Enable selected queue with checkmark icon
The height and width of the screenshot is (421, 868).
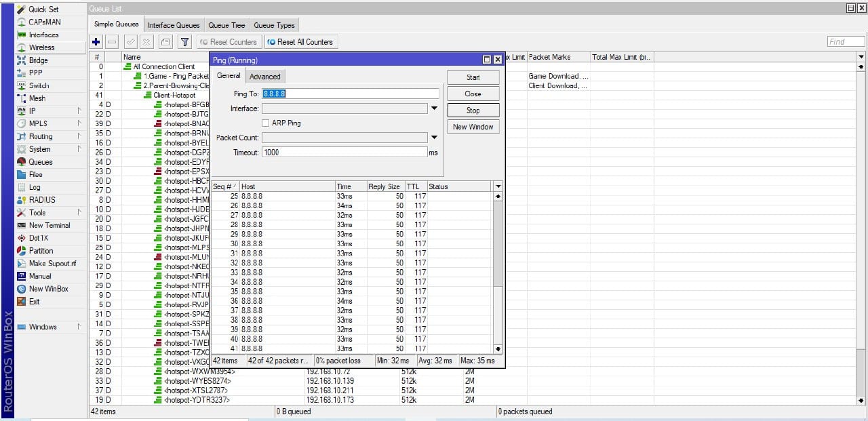[x=131, y=42]
